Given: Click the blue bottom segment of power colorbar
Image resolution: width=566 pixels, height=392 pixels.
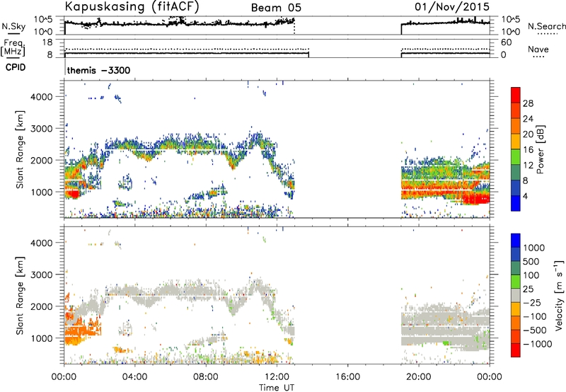Looking at the screenshot, I should click(516, 203).
